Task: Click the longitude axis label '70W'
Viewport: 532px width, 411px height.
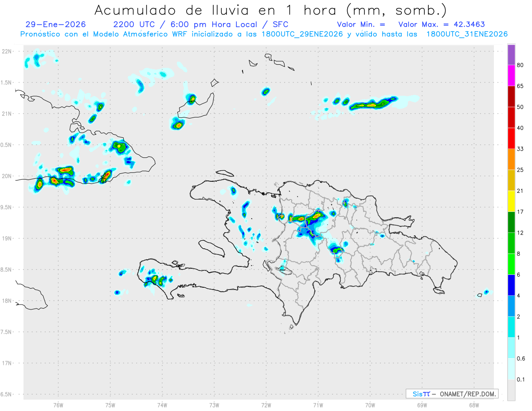Action: (370, 405)
